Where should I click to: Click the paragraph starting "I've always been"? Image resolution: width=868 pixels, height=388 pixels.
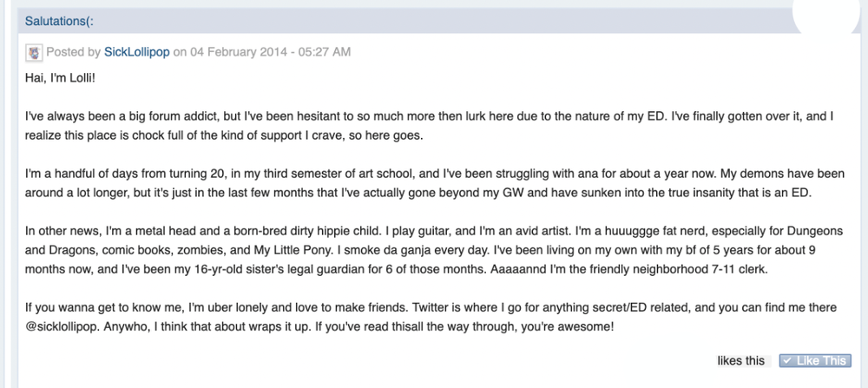(x=430, y=126)
